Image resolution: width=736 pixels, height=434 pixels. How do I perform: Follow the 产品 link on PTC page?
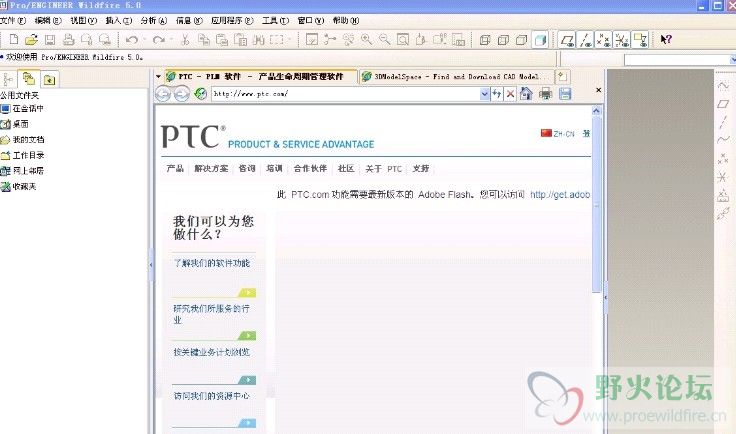[175, 168]
